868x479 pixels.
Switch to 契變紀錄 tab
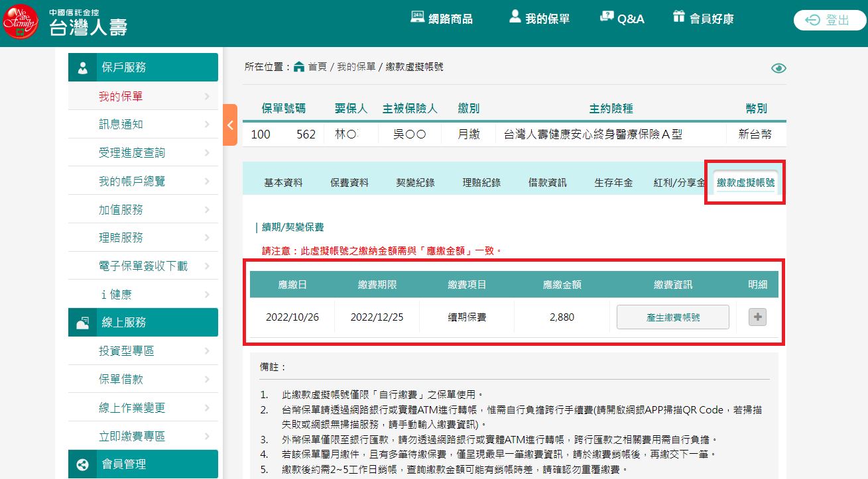pos(416,182)
